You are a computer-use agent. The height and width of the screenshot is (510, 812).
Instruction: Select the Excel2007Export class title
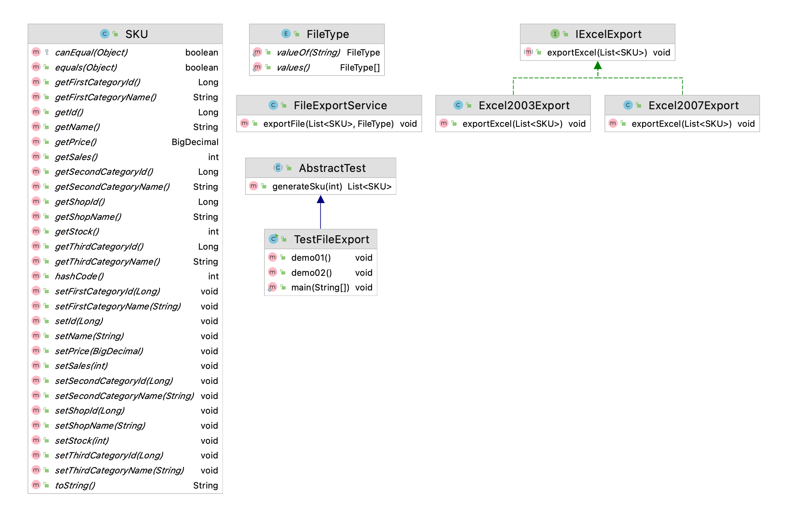coord(693,105)
